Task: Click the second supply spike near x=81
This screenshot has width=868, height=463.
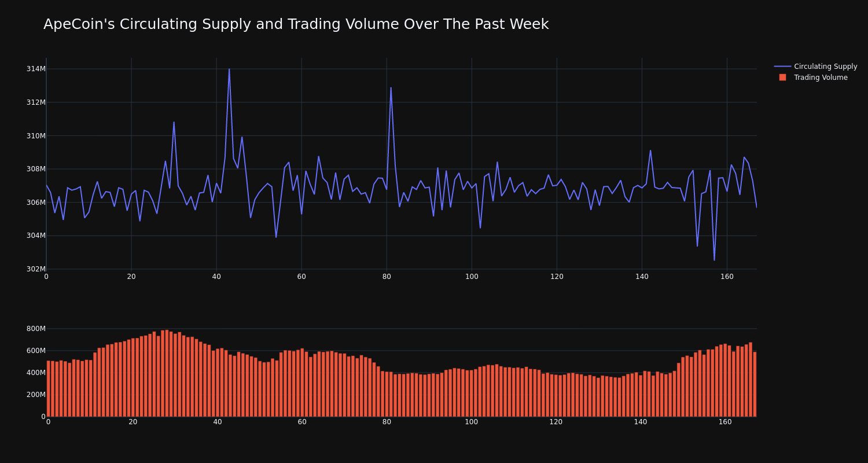Action: 391,88
